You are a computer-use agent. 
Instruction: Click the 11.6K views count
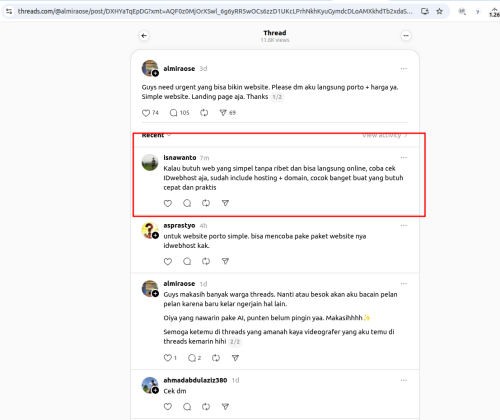(275, 40)
